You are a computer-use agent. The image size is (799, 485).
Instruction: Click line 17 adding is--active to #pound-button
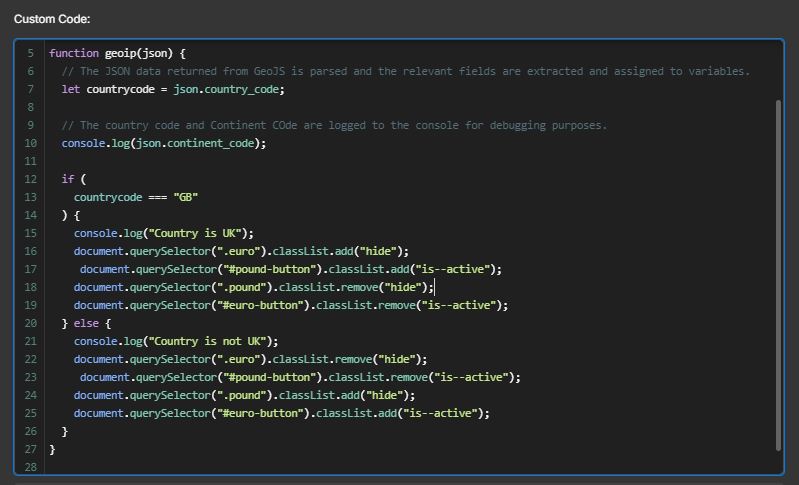(x=291, y=269)
